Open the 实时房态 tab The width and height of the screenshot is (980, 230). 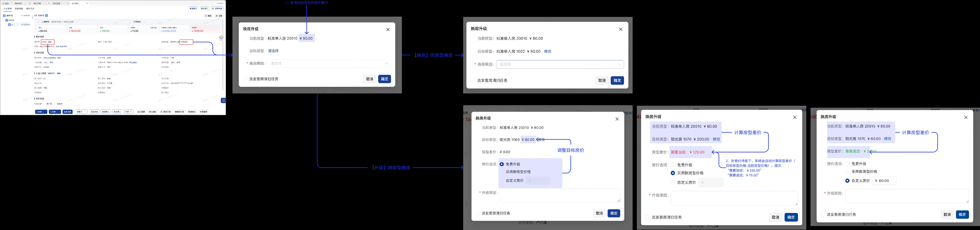tap(18, 3)
